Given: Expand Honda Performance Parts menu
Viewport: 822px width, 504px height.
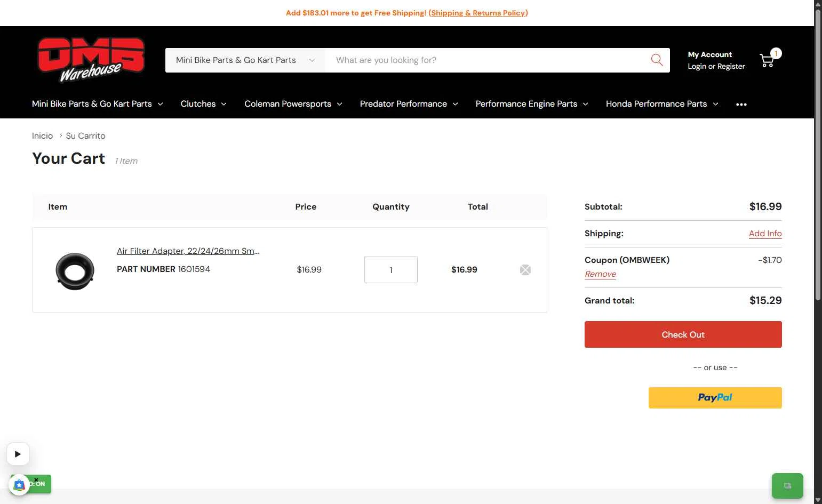Looking at the screenshot, I should 662,104.
